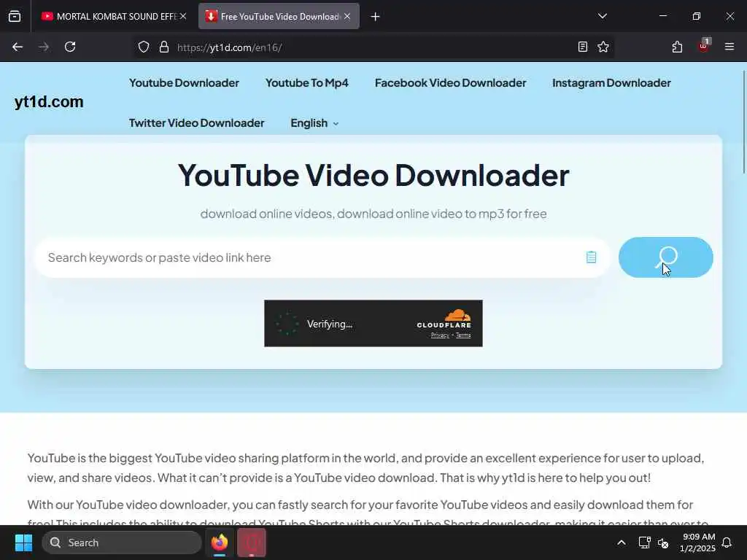Click Firefox icon in taskbar
This screenshot has width=747, height=560.
tap(220, 542)
